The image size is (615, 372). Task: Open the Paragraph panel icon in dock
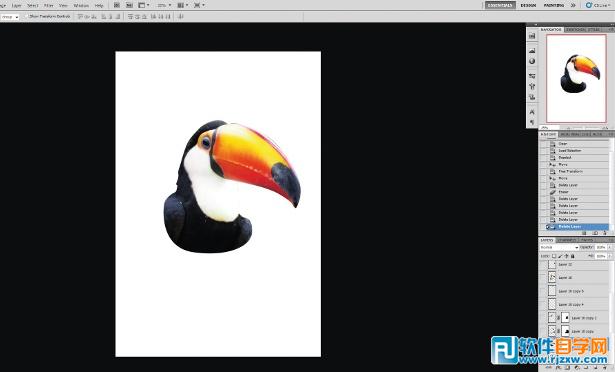tap(532, 122)
